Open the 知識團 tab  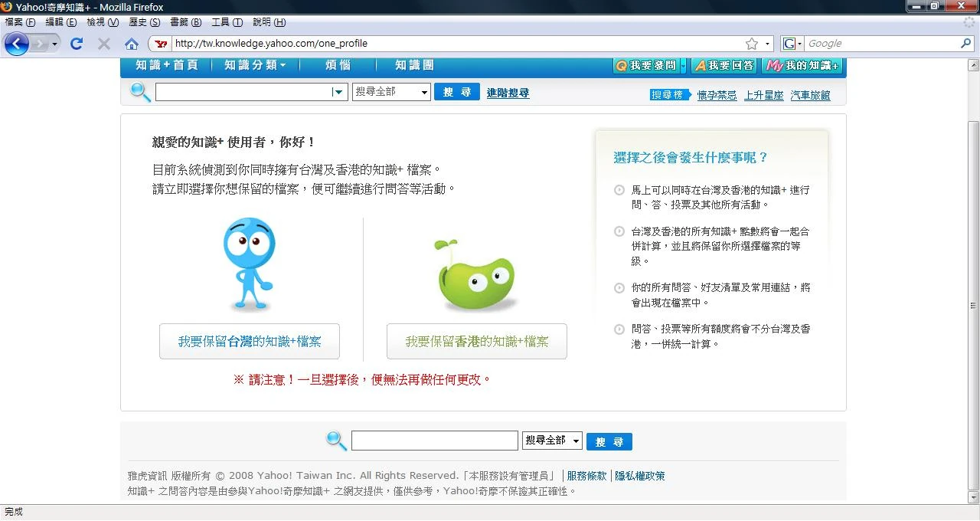414,66
